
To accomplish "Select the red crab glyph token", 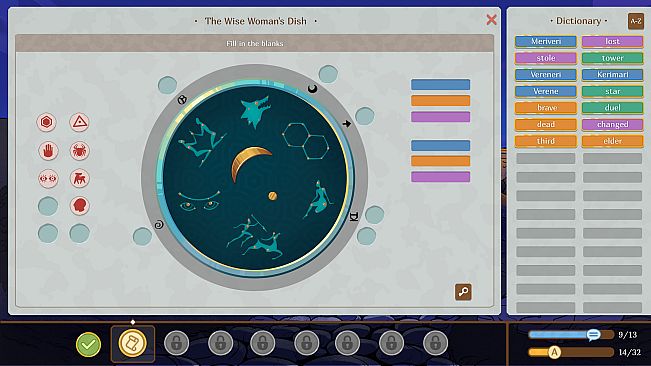I will 79,151.
